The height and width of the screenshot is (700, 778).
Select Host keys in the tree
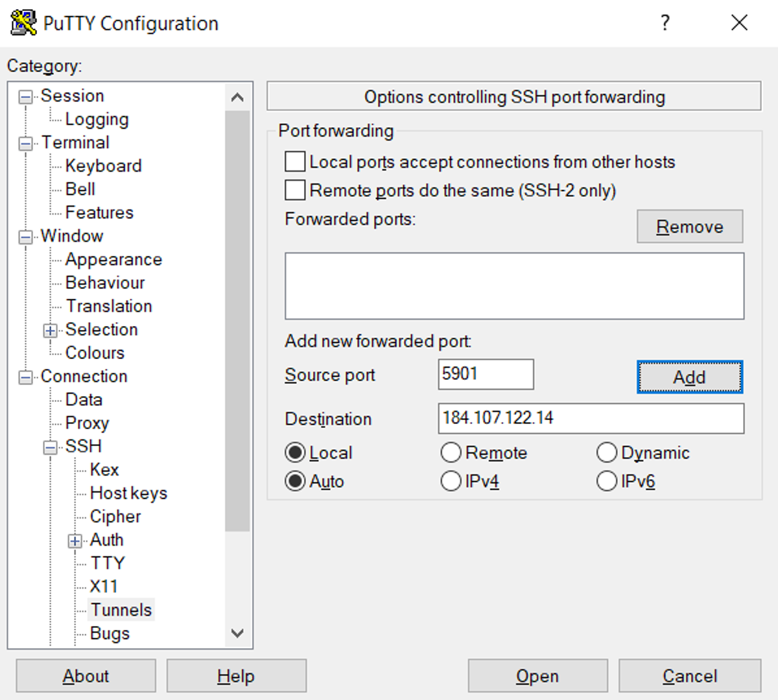click(x=128, y=493)
